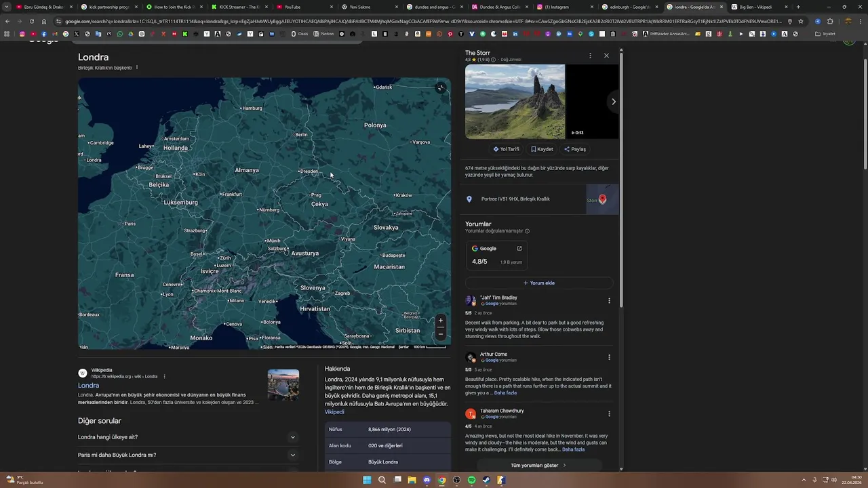This screenshot has height=488, width=868.
Task: Click the Bölge Büyük Londra row
Action: tap(388, 462)
